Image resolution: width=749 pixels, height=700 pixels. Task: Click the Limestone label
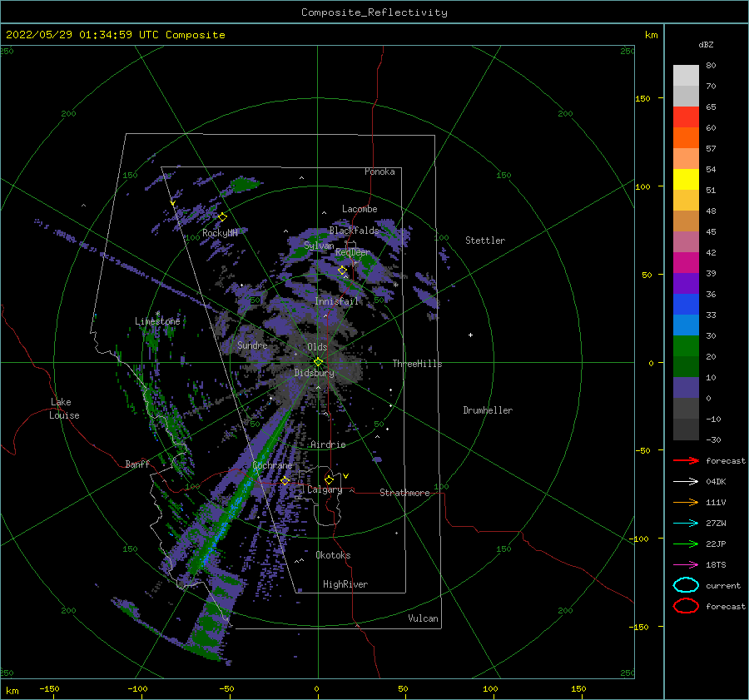[157, 321]
